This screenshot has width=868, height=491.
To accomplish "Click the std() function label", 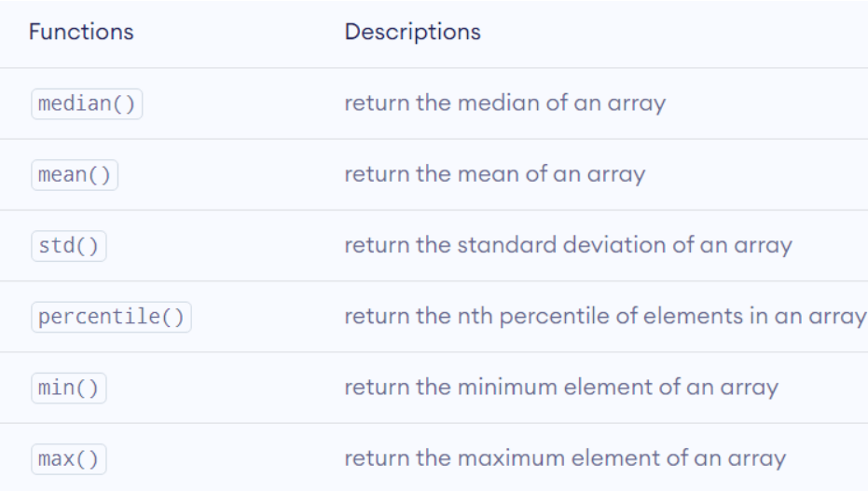I will (69, 246).
